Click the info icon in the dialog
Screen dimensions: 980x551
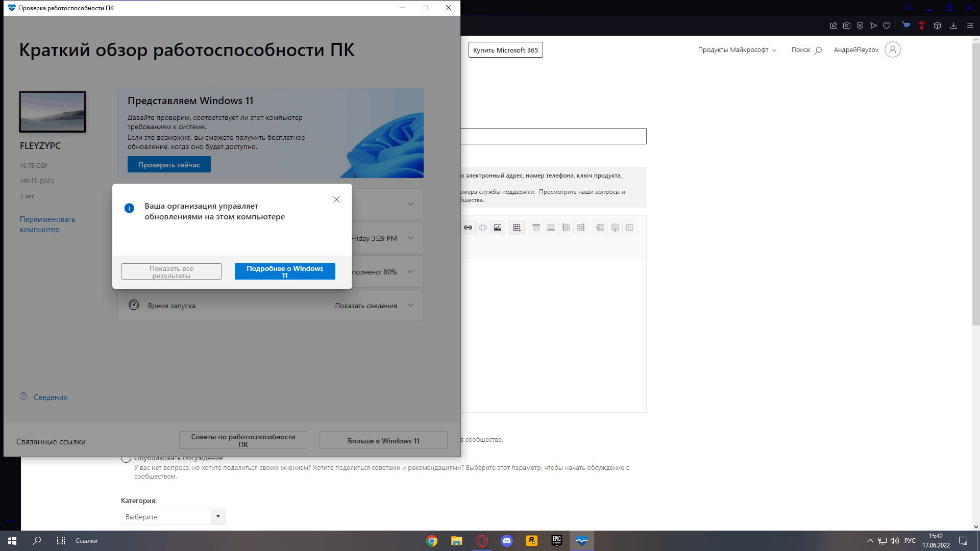click(129, 208)
